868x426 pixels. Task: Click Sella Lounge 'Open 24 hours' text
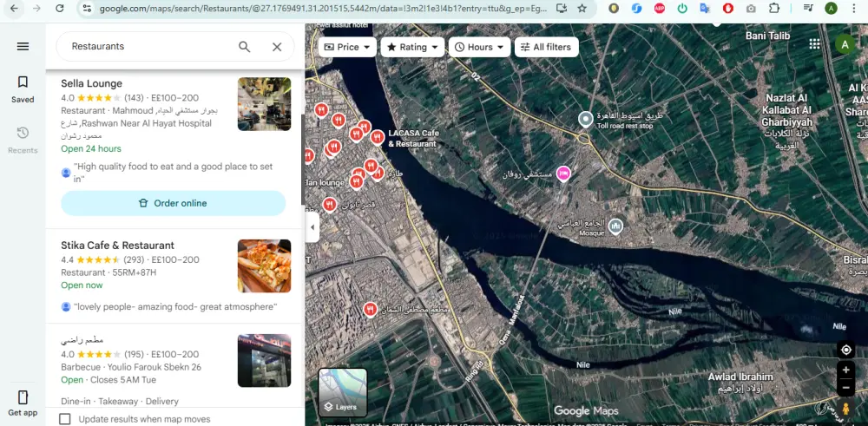(91, 149)
